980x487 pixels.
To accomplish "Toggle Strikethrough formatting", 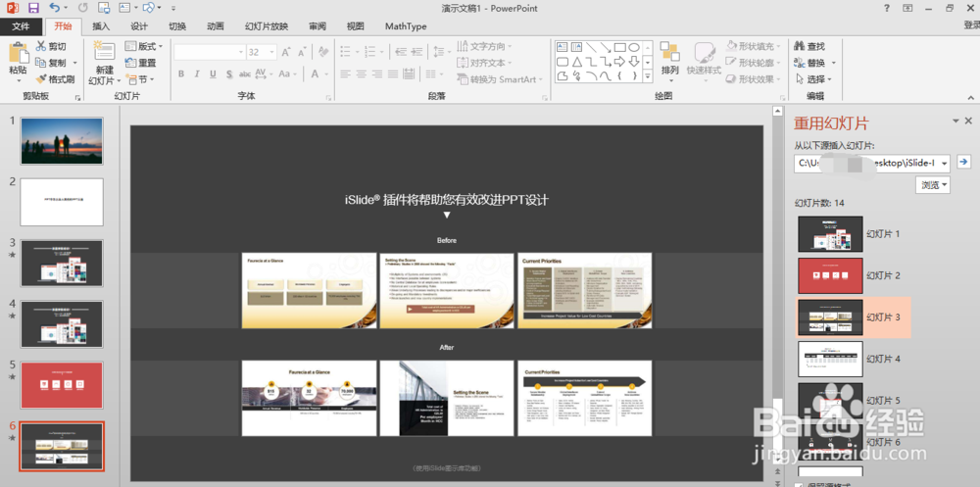I will pyautogui.click(x=245, y=73).
